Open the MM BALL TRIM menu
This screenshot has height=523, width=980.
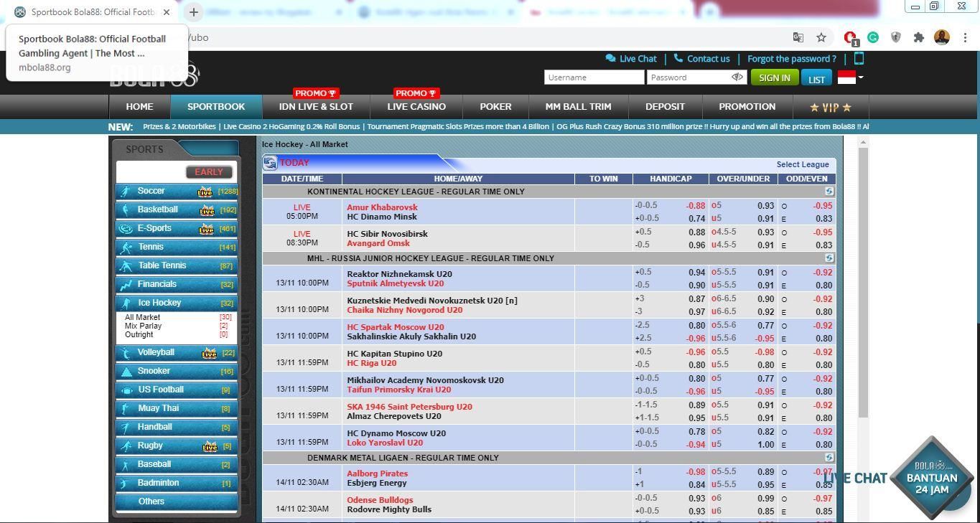pos(578,106)
